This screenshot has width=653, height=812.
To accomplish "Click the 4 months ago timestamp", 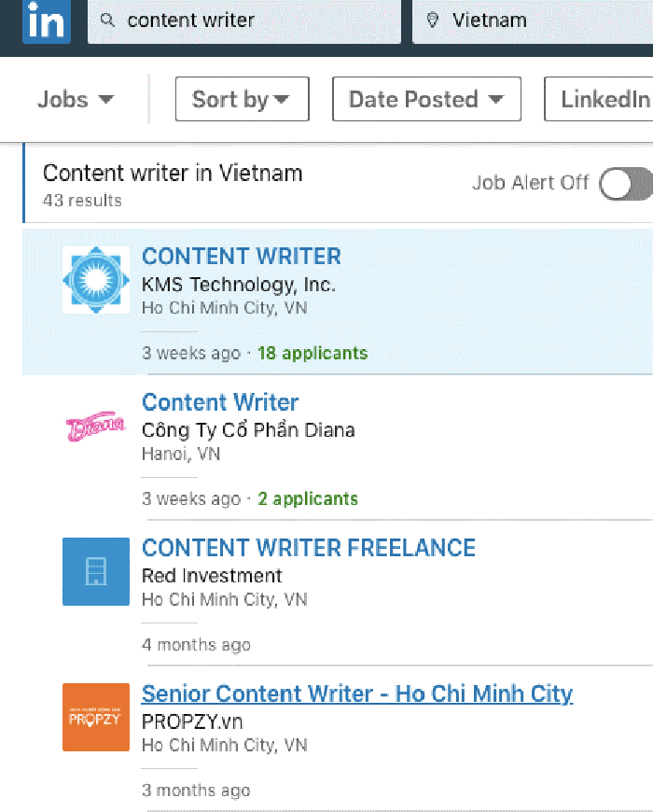I will point(196,645).
